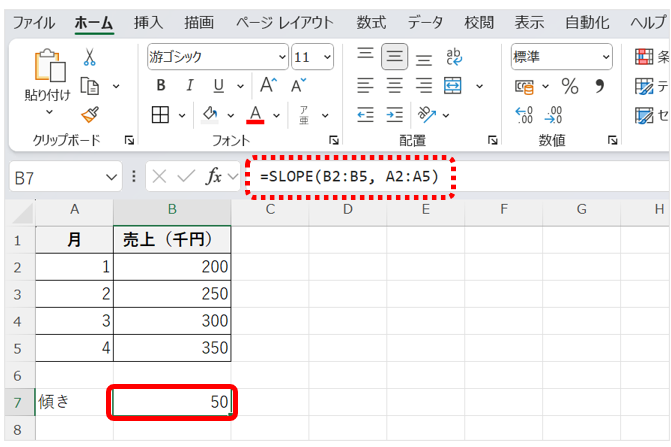The height and width of the screenshot is (447, 671).
Task: Decrease font size with small A
Action: (x=298, y=85)
